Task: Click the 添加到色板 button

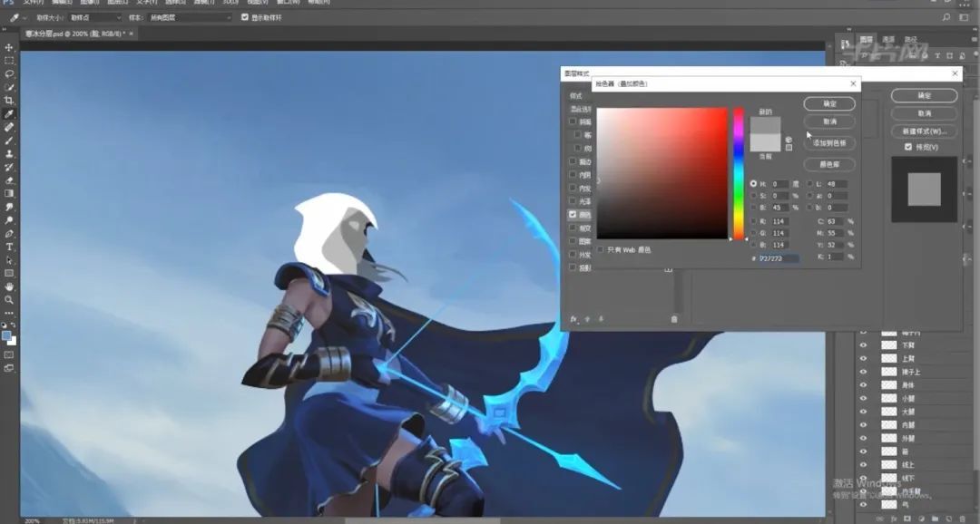Action: tap(829, 143)
